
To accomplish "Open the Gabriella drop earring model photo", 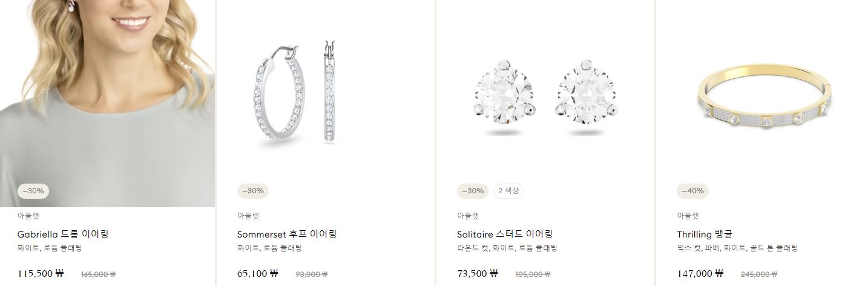I will pos(107,103).
